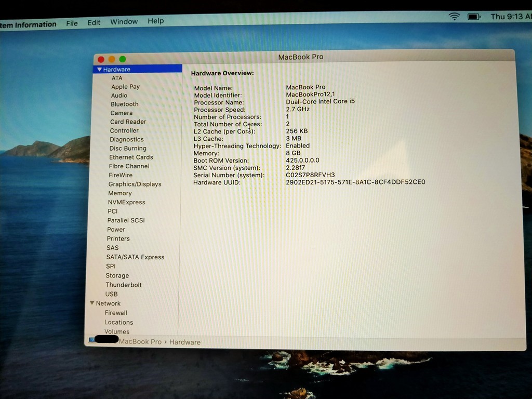Click the battery status icon
This screenshot has height=399, width=532.
click(x=474, y=16)
